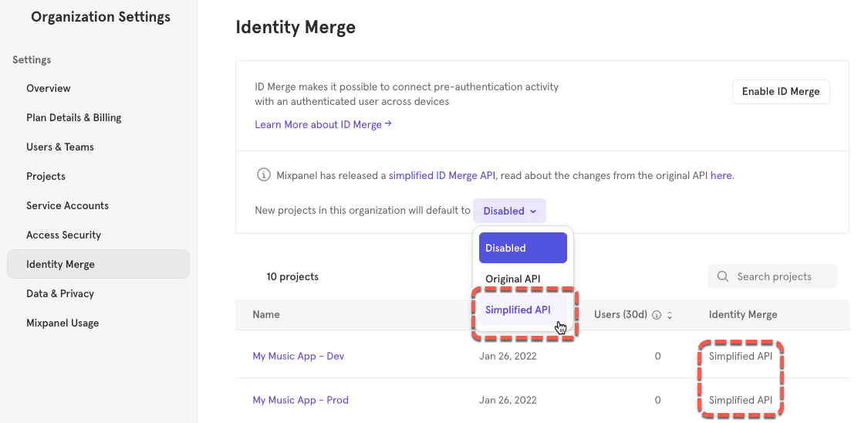Click the Enable ID Merge button
Image resolution: width=868 pixels, height=423 pixels.
tap(780, 91)
